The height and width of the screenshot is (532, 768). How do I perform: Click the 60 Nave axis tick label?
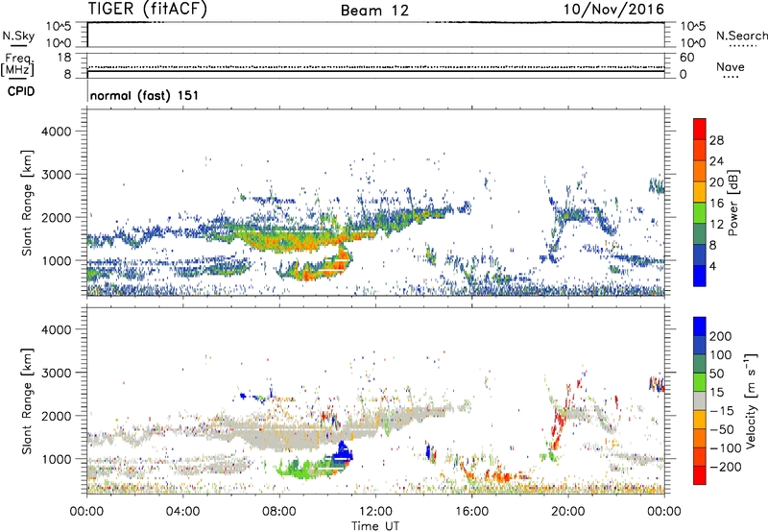[x=686, y=58]
